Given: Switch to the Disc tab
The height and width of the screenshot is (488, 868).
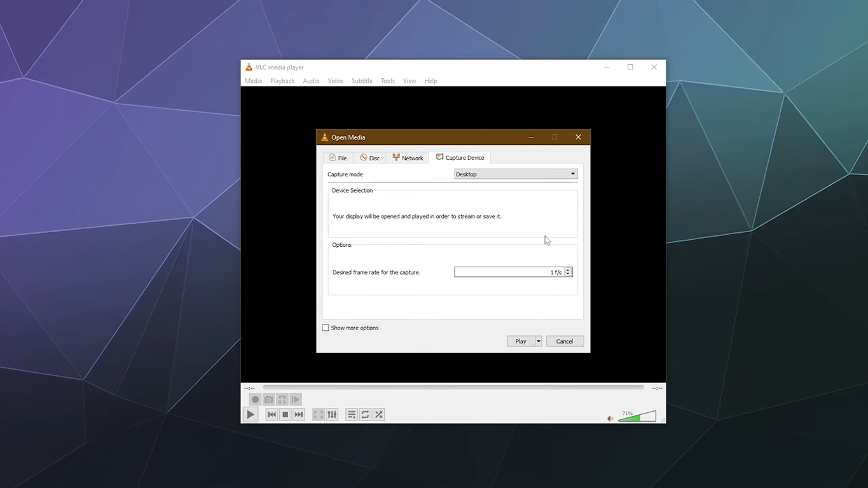Looking at the screenshot, I should click(369, 157).
